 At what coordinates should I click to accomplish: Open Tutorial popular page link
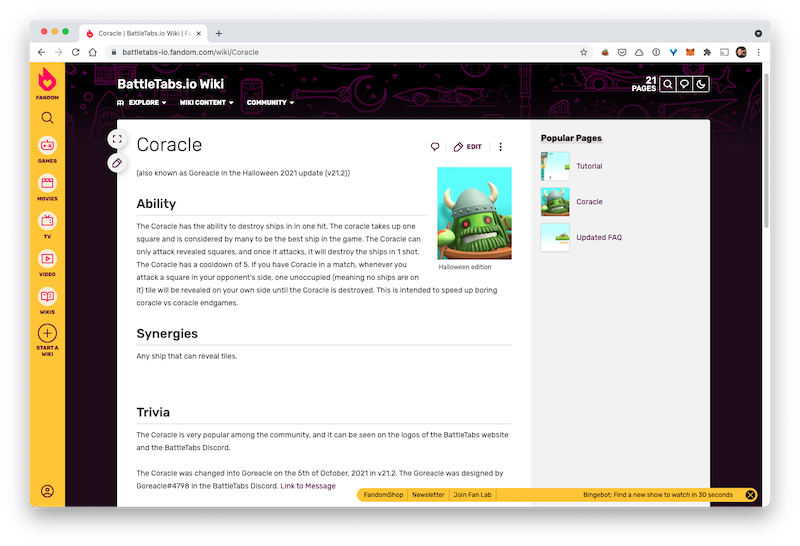pos(589,166)
